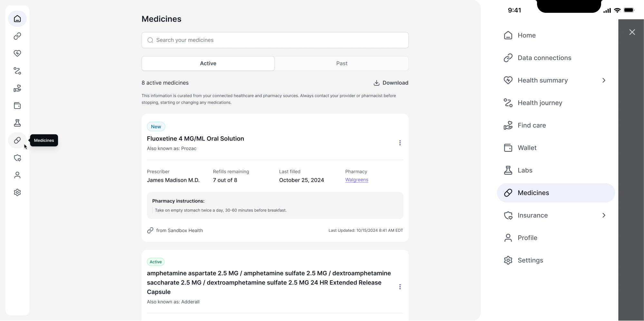Screen dimensions: 644x321
Task: Keep the Active tab selected
Action: [x=208, y=63]
